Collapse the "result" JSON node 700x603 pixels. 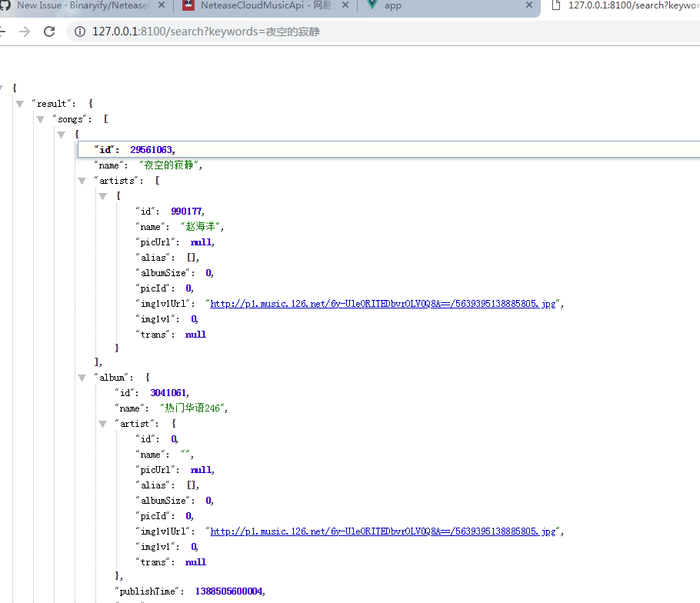pos(20,104)
